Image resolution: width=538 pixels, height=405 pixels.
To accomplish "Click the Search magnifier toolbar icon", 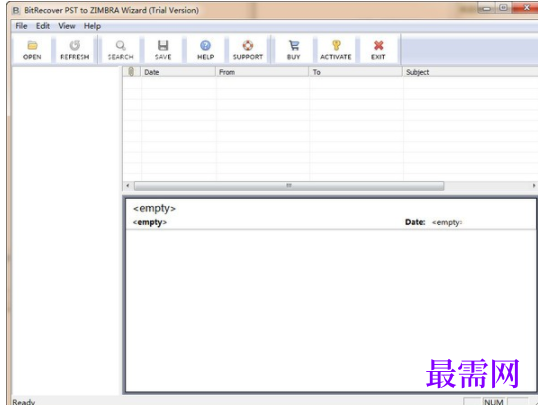I will pos(120,50).
